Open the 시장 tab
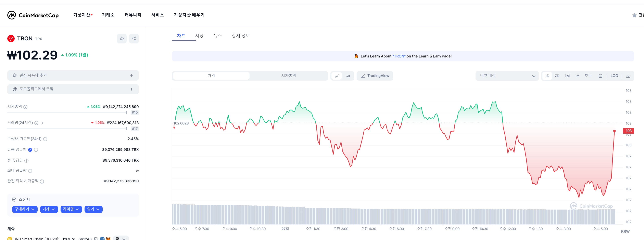This screenshot has width=644, height=240. pyautogui.click(x=199, y=36)
